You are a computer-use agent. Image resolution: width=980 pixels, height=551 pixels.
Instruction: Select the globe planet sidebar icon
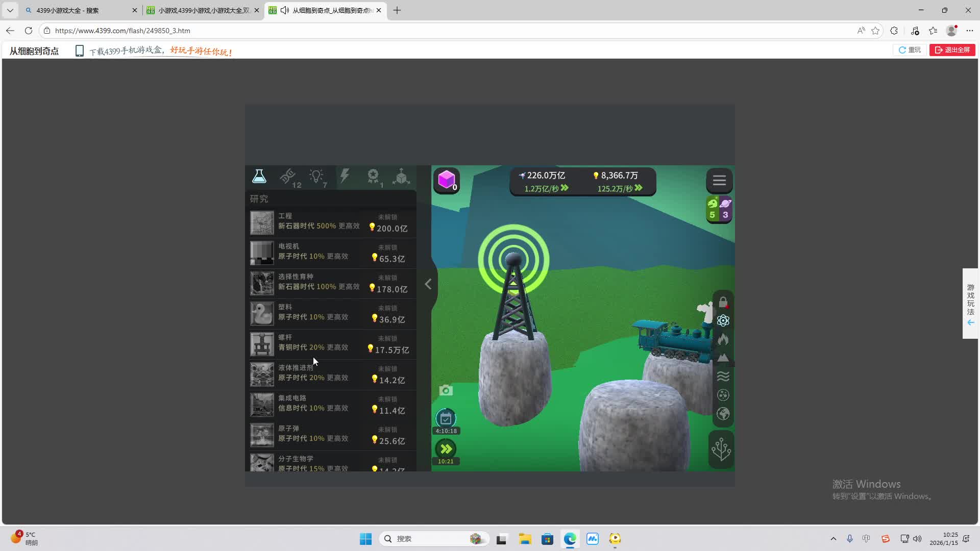click(x=723, y=414)
